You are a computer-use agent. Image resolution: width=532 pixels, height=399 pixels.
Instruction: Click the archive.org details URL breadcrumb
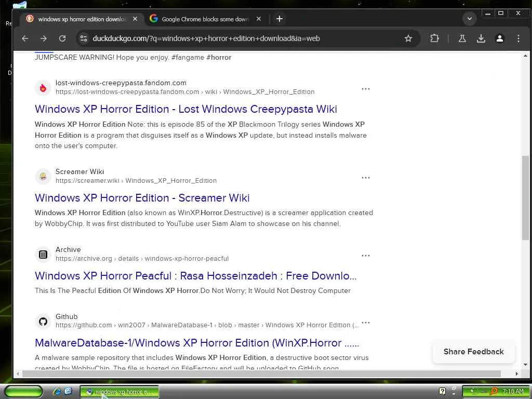pyautogui.click(x=142, y=259)
